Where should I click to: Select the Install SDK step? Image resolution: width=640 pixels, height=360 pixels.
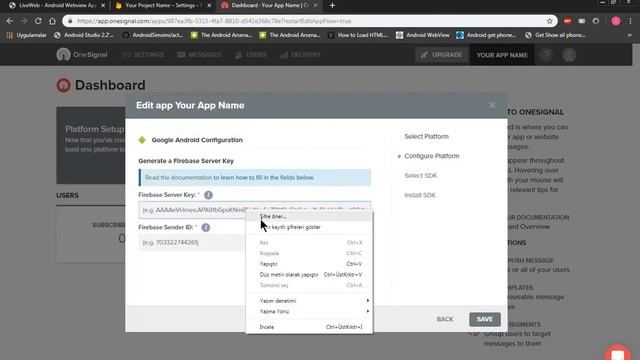(420, 195)
